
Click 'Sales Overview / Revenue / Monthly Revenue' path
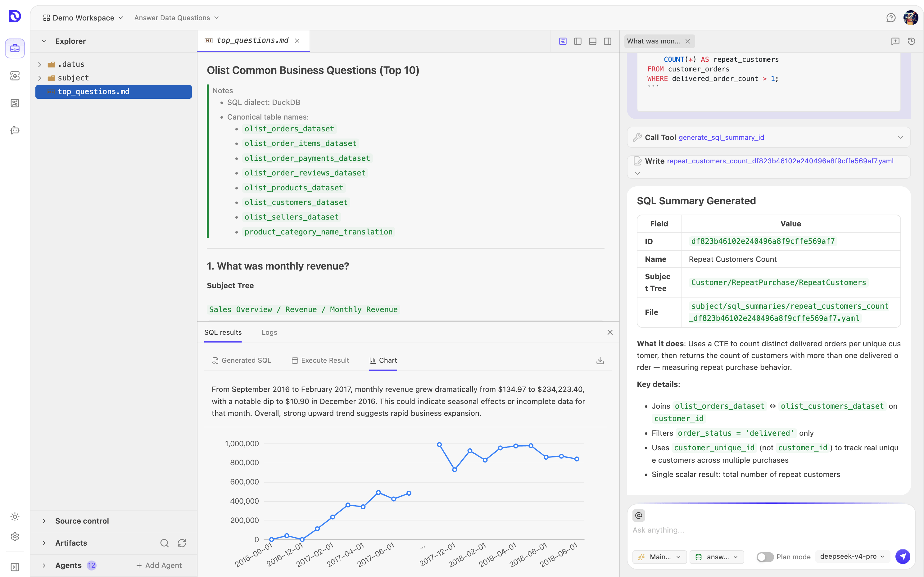(x=303, y=310)
